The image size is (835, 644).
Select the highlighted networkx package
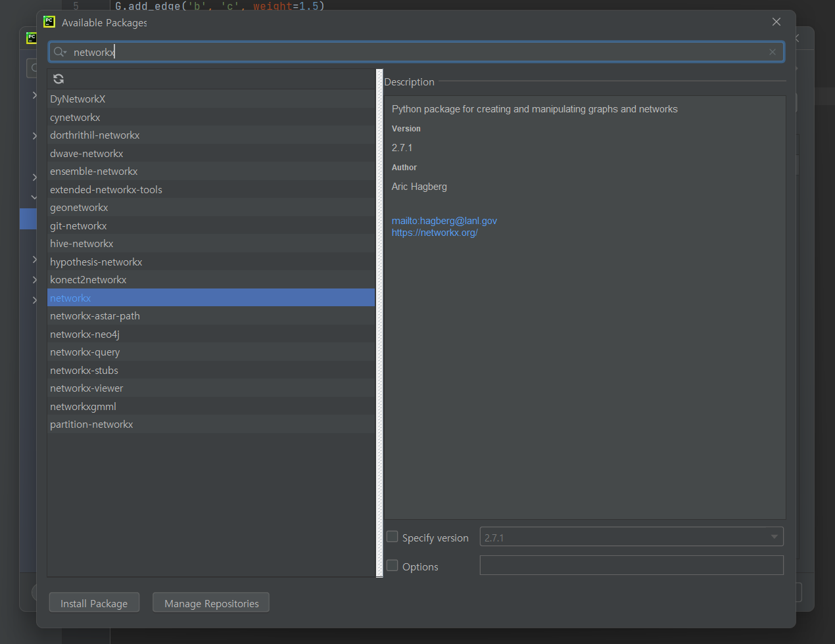(211, 298)
